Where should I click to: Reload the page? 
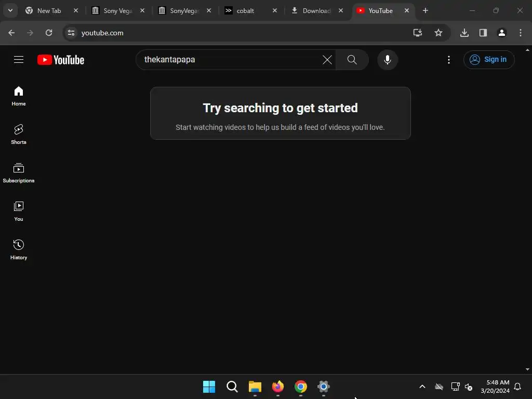click(49, 33)
